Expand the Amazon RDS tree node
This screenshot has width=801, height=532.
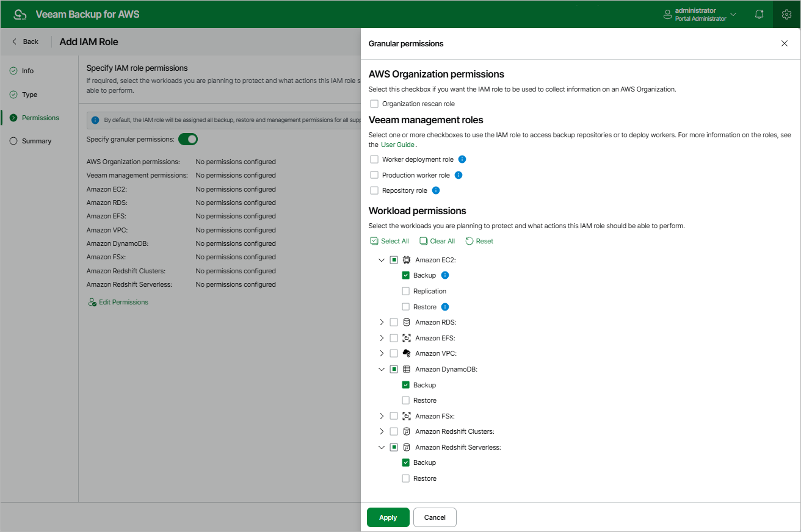[382, 322]
